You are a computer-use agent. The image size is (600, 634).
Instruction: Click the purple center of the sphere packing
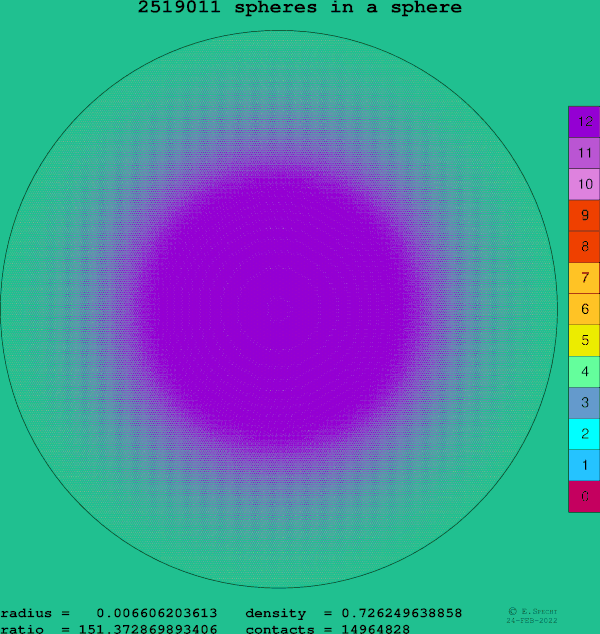tap(279, 309)
